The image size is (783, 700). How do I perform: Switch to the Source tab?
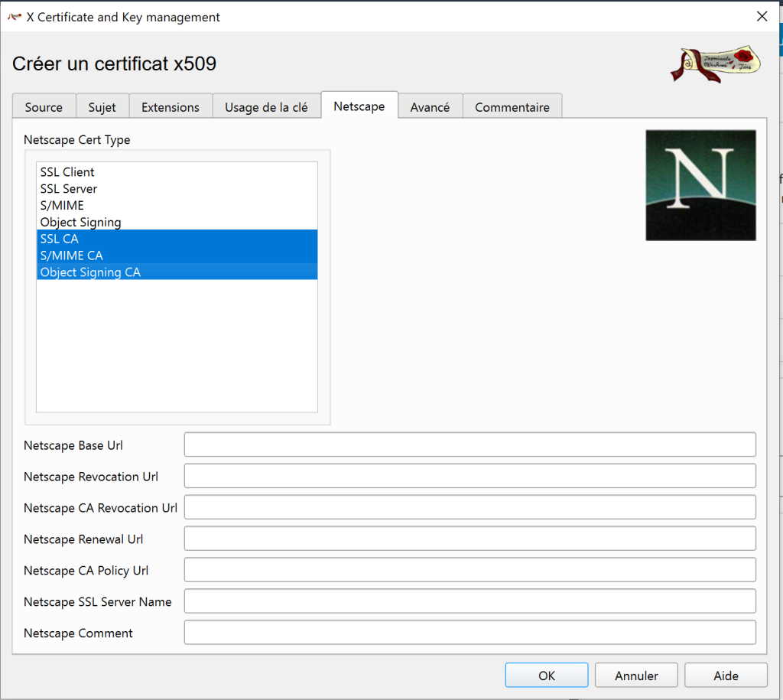click(x=44, y=107)
